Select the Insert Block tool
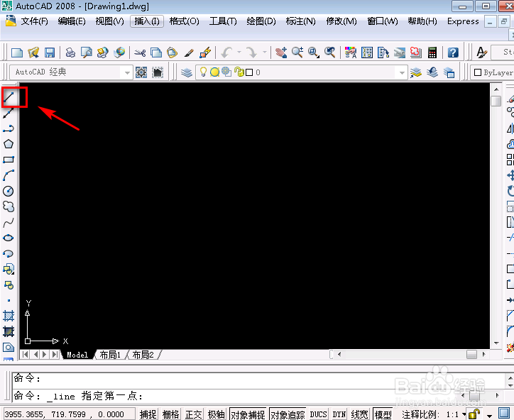The width and height of the screenshot is (514, 420). (x=9, y=270)
